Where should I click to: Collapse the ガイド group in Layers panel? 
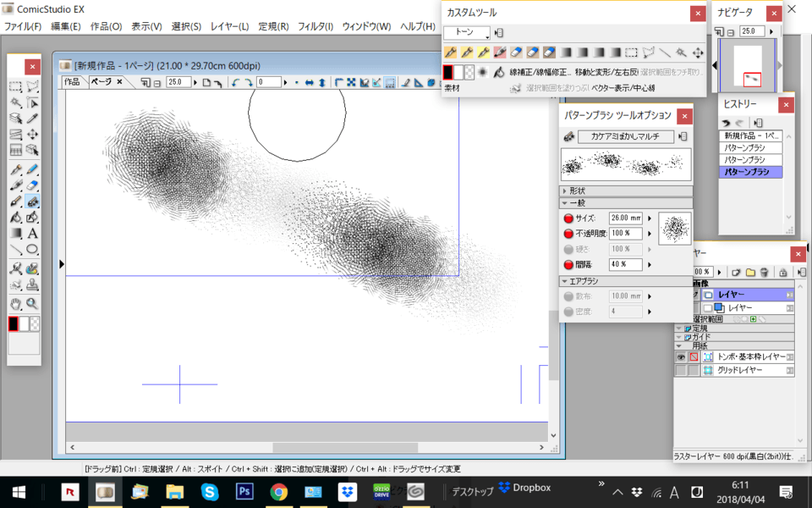coord(678,337)
